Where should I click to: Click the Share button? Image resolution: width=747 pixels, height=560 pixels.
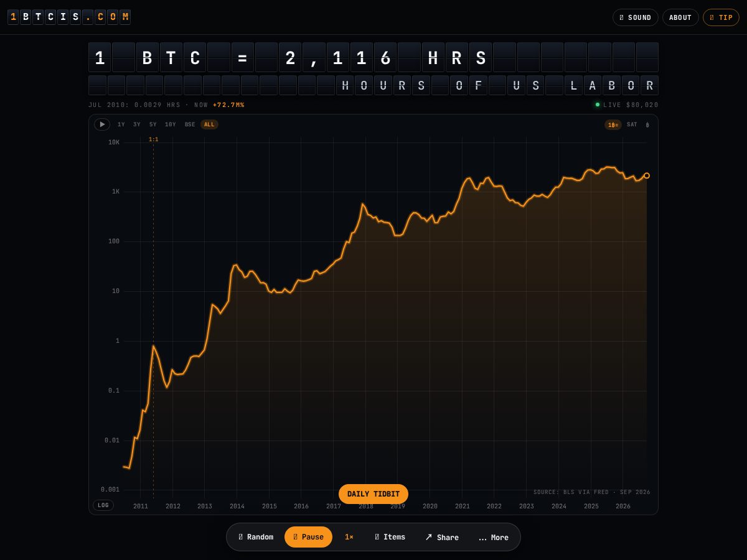click(x=442, y=537)
